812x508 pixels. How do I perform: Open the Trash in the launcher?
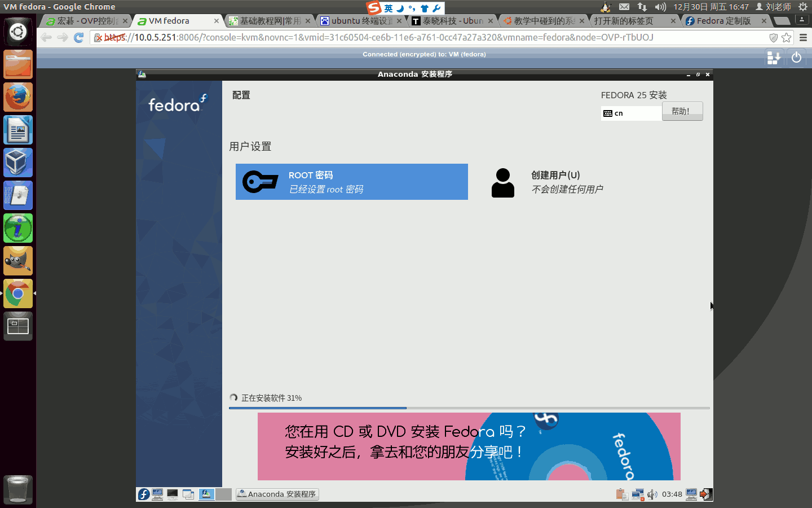(x=18, y=489)
